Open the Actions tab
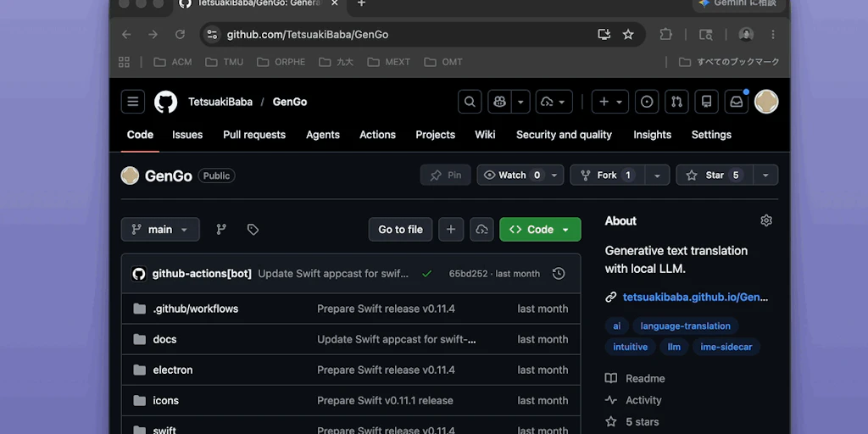Viewport: 868px width, 434px height. 377,135
